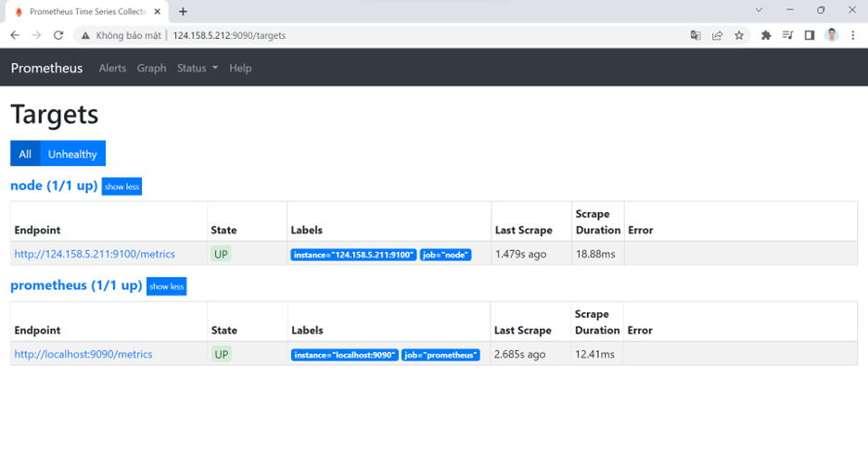Collapse node targets with show less
This screenshot has height=454, width=868.
point(121,186)
